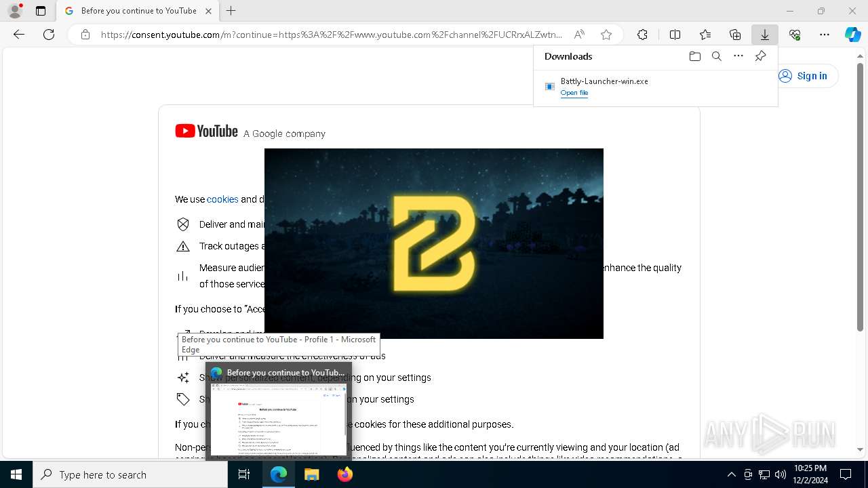
Task: Open Task View from taskbar
Action: (x=244, y=474)
